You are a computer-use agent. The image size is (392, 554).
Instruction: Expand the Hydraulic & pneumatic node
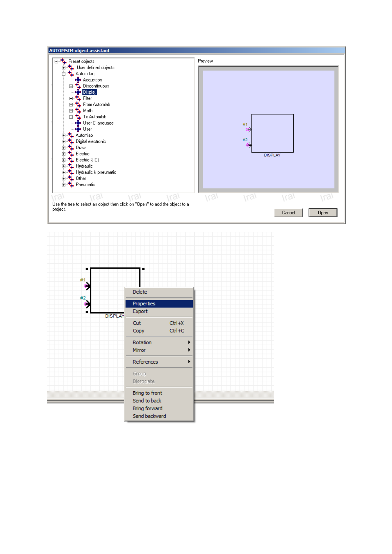pos(63,173)
